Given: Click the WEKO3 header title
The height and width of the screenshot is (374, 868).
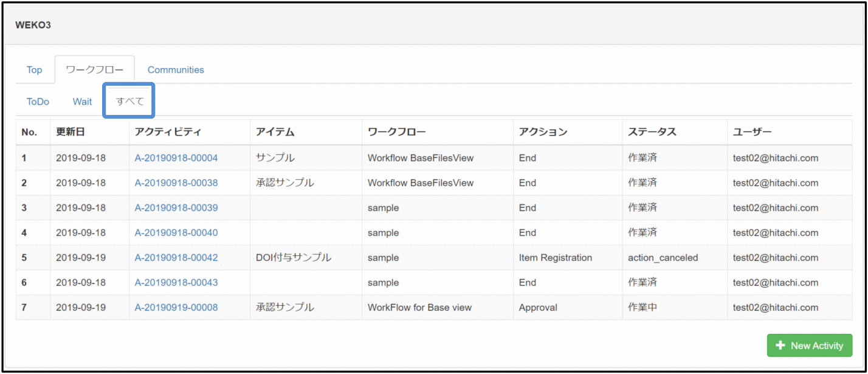Looking at the screenshot, I should point(33,26).
